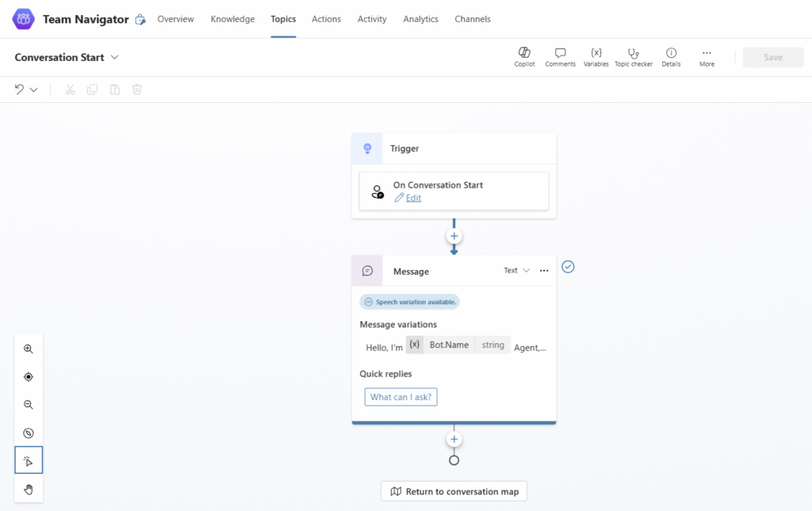The height and width of the screenshot is (511, 812).
Task: Expand the Conversation Start topic dropdown
Action: (115, 57)
